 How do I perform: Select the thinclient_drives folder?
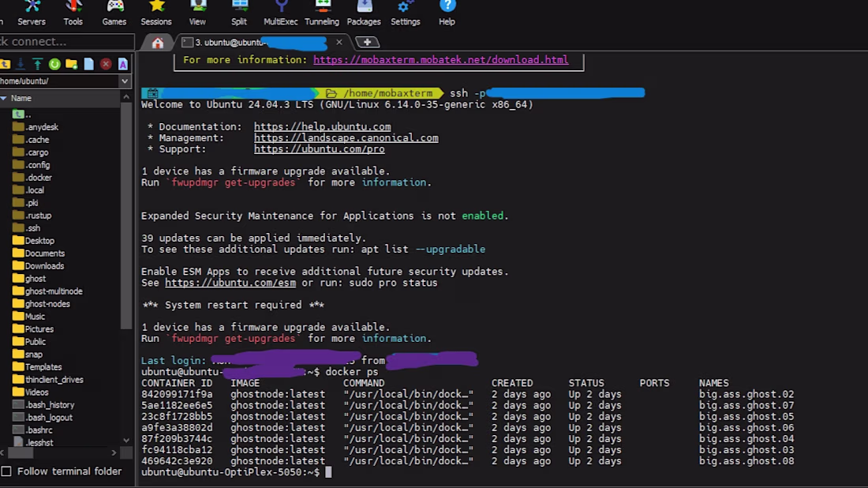[x=47, y=380]
